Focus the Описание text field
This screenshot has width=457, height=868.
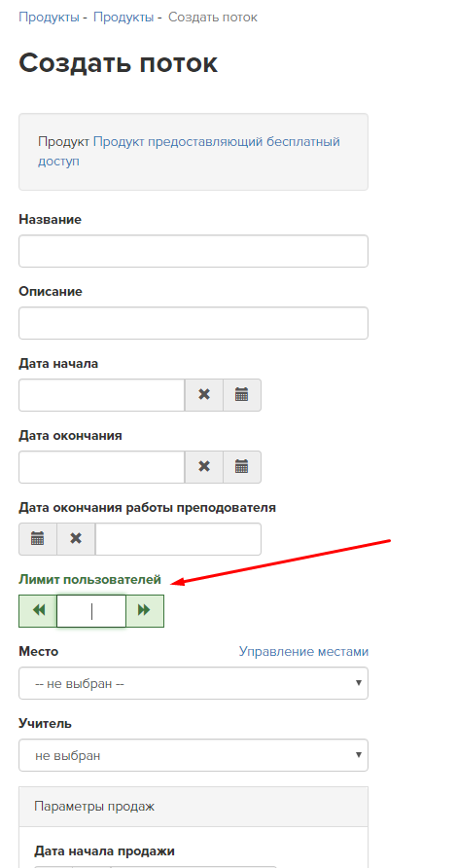click(193, 323)
